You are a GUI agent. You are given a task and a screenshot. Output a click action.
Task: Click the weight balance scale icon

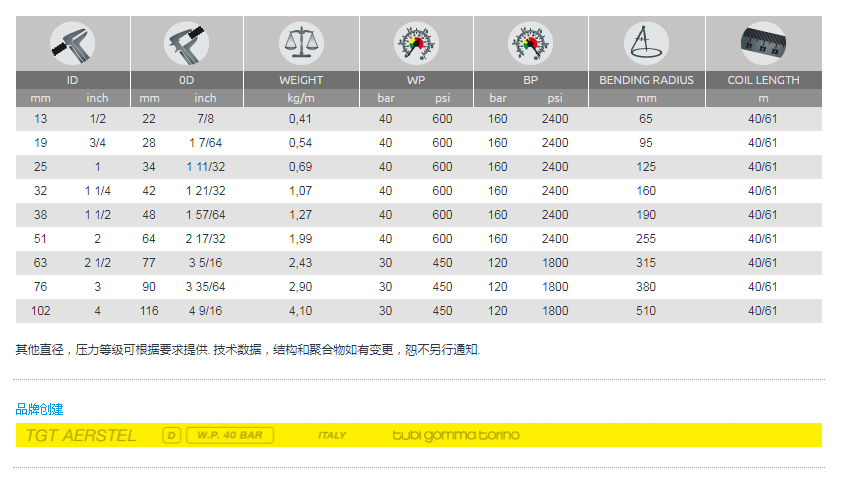(301, 43)
